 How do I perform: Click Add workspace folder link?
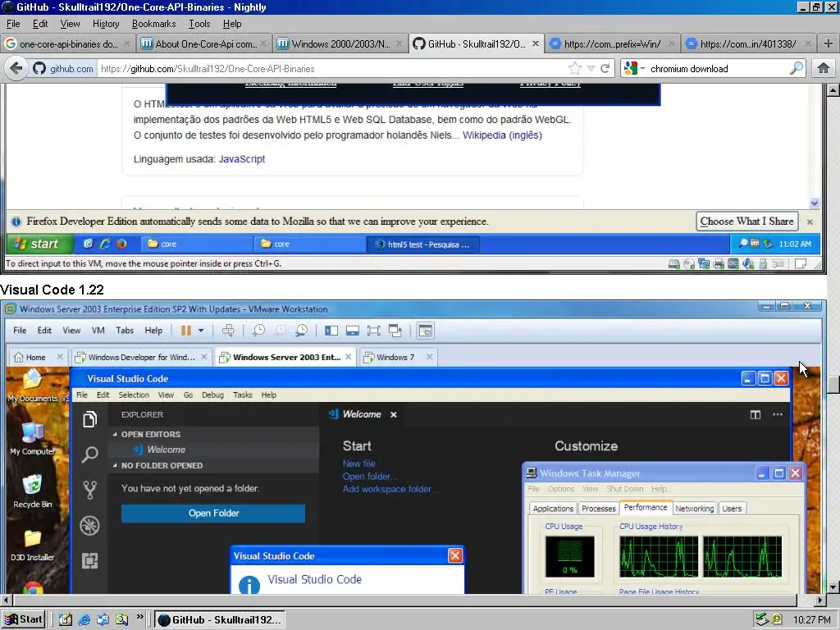click(x=390, y=489)
